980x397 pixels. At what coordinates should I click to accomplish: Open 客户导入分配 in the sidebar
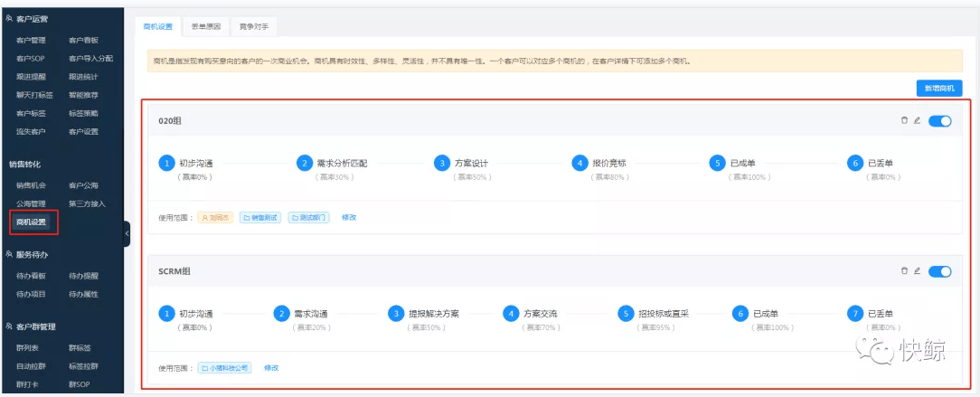pyautogui.click(x=90, y=58)
